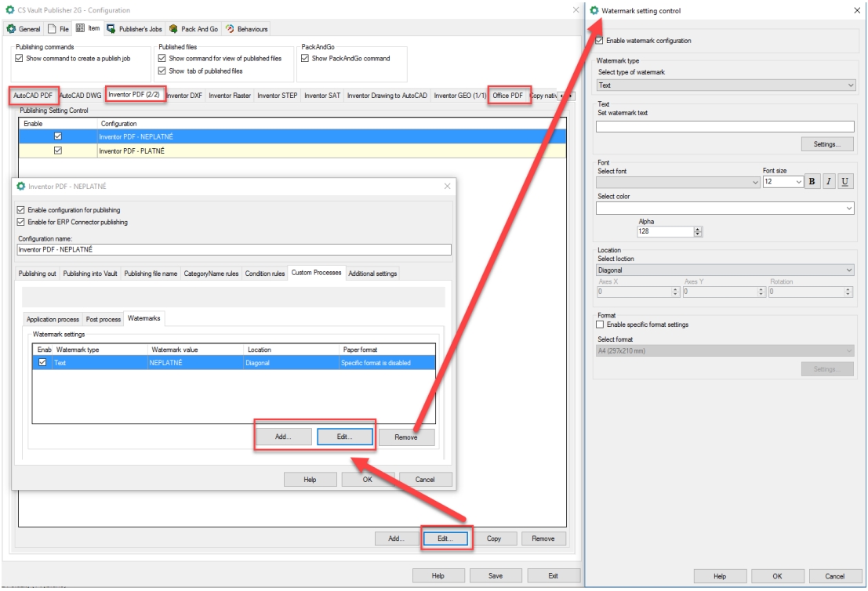Select the Office PDF tab

tap(507, 96)
